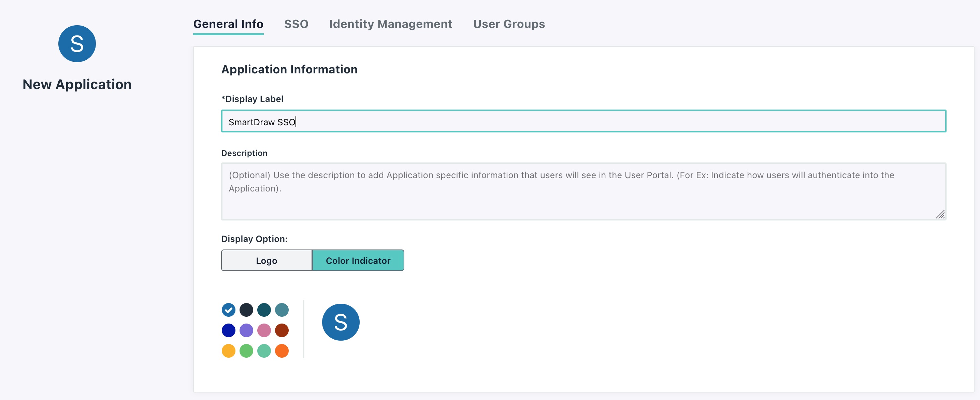Image resolution: width=980 pixels, height=400 pixels.
Task: Select the Color Indicator display option
Action: click(358, 260)
